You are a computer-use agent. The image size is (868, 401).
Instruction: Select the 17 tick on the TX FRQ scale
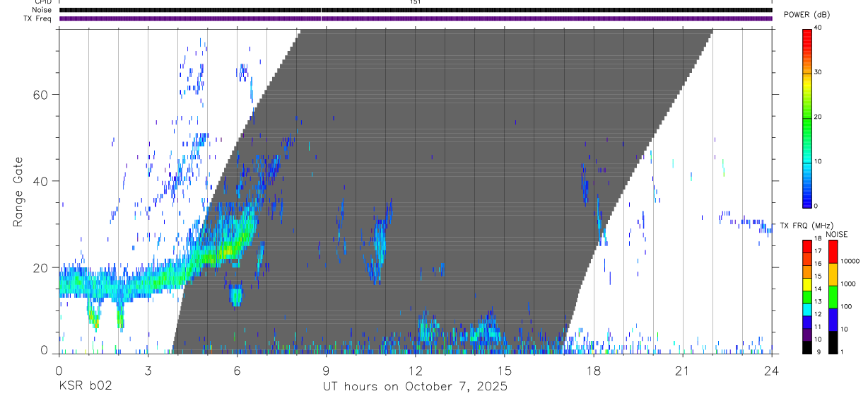pos(819,251)
